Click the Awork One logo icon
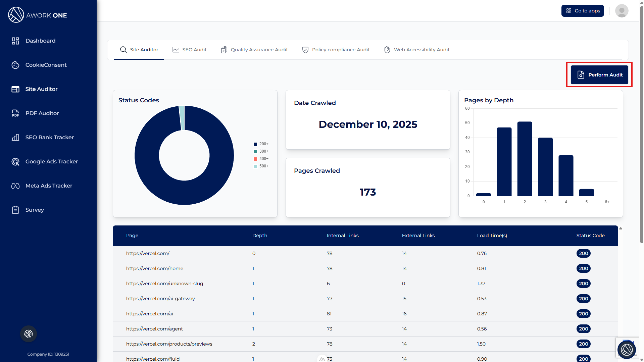 coord(16,15)
